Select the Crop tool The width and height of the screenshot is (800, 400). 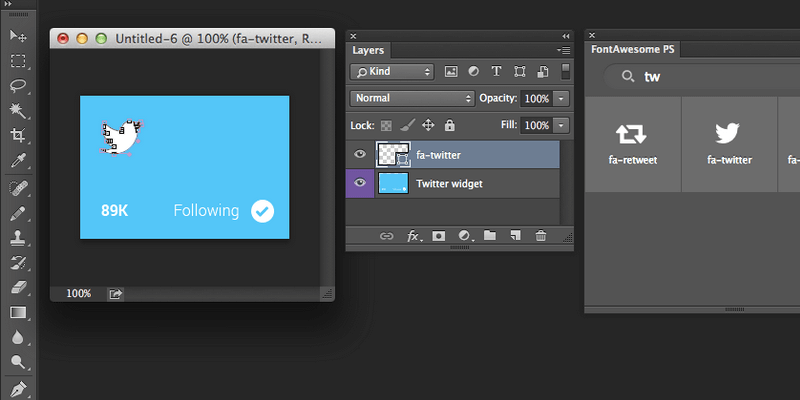(x=18, y=135)
